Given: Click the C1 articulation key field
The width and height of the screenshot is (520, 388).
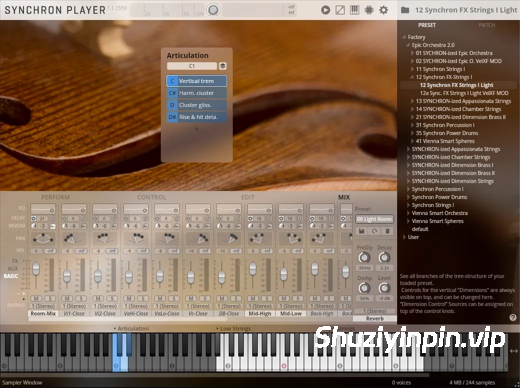Looking at the screenshot, I should tap(192, 66).
